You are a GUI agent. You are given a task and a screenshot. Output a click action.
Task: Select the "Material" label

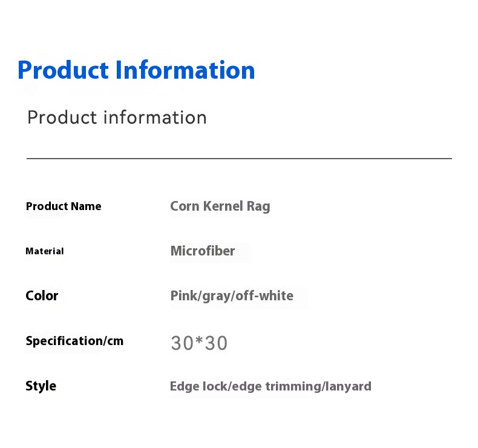point(45,251)
